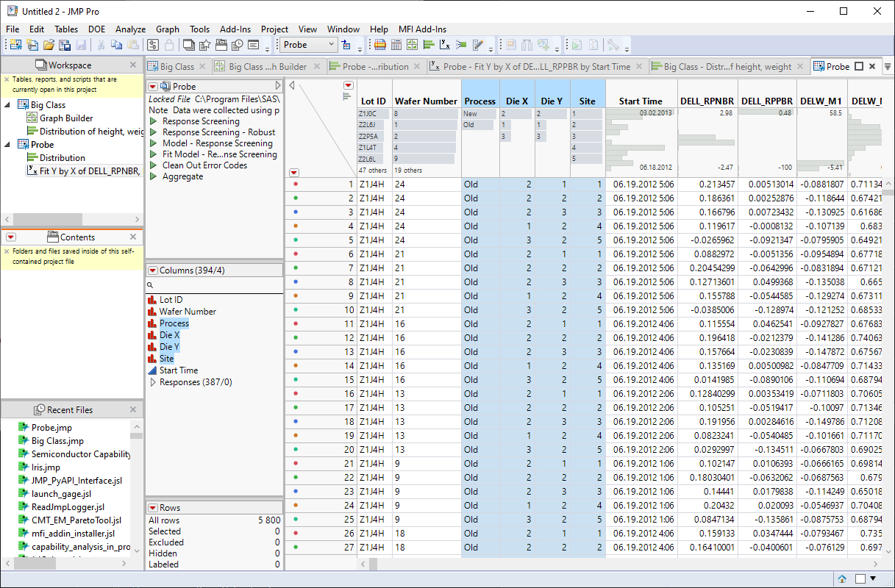Open the Analyze menu

click(130, 29)
